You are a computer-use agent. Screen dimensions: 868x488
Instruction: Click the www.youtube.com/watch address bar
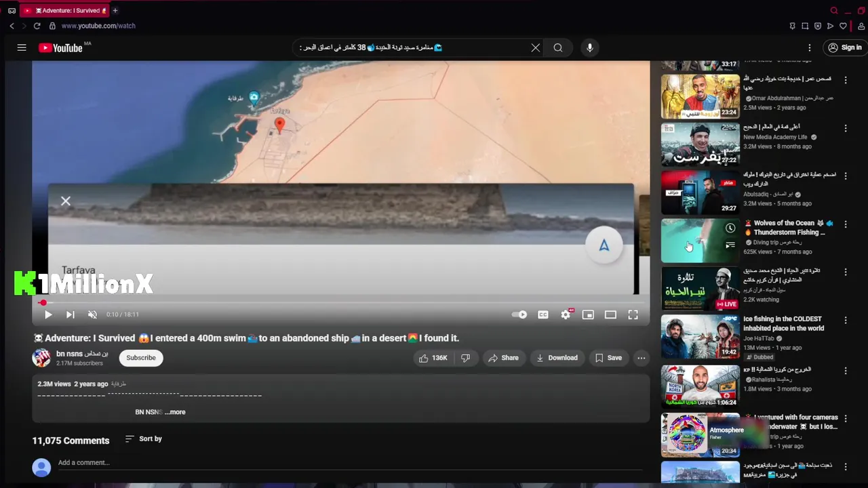click(x=98, y=26)
